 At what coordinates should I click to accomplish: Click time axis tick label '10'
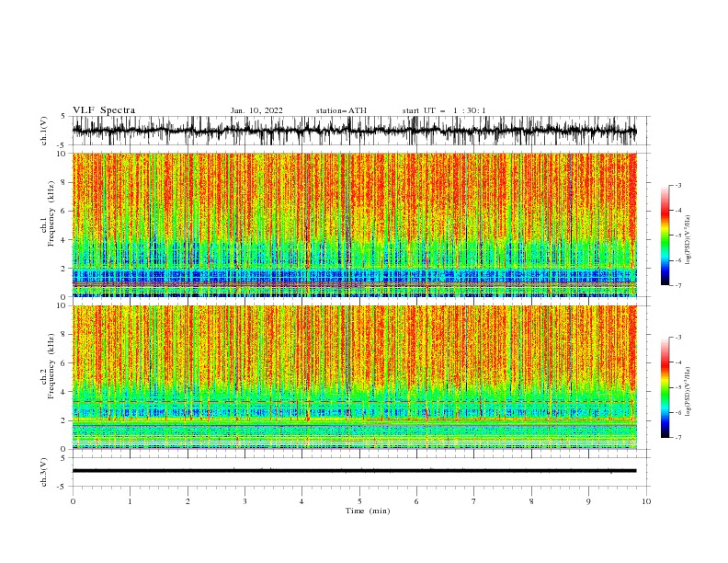point(646,501)
